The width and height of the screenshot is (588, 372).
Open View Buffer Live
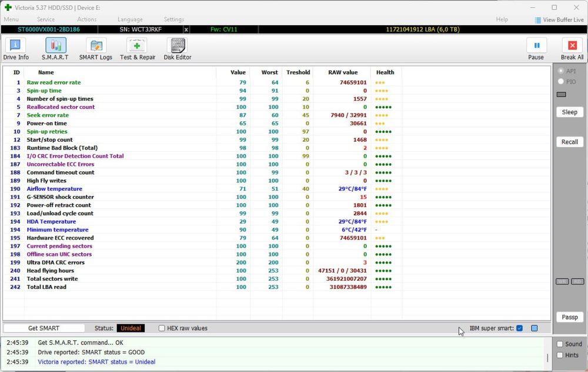[559, 20]
